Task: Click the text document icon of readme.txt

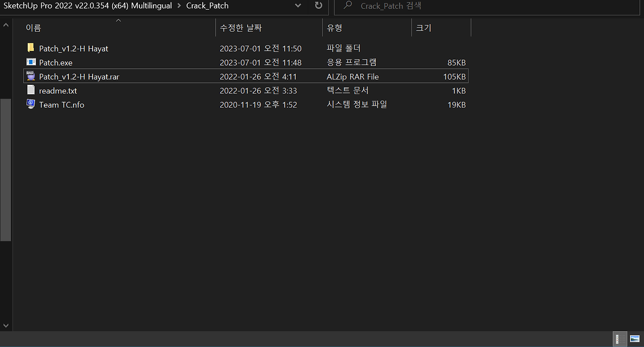Action: pos(30,91)
